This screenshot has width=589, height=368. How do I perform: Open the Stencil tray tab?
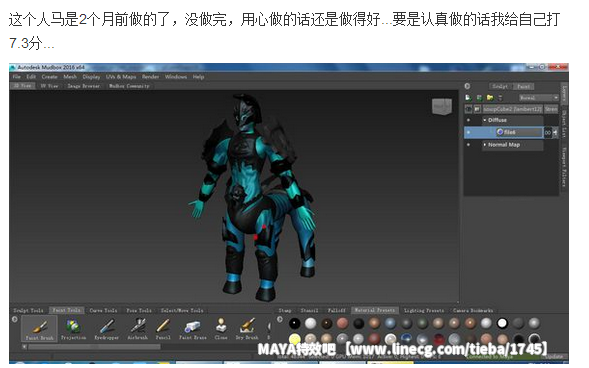(x=309, y=311)
